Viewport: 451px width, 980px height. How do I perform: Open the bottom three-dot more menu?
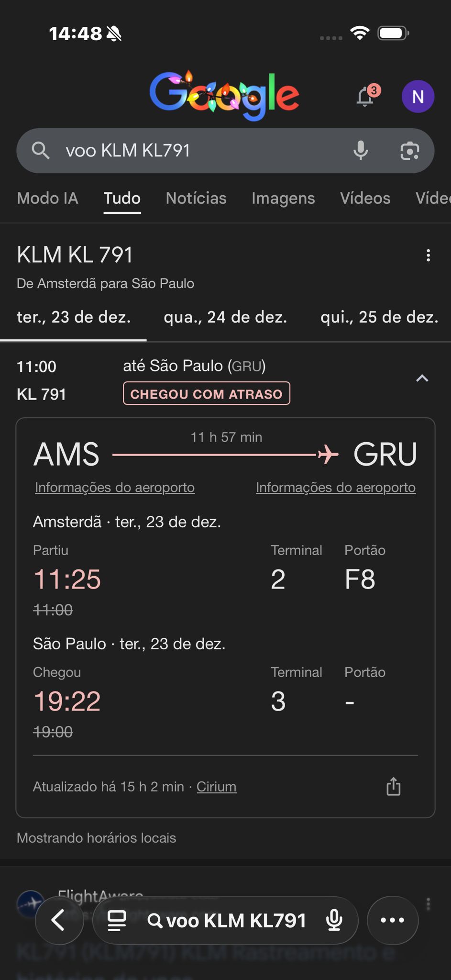click(x=392, y=920)
